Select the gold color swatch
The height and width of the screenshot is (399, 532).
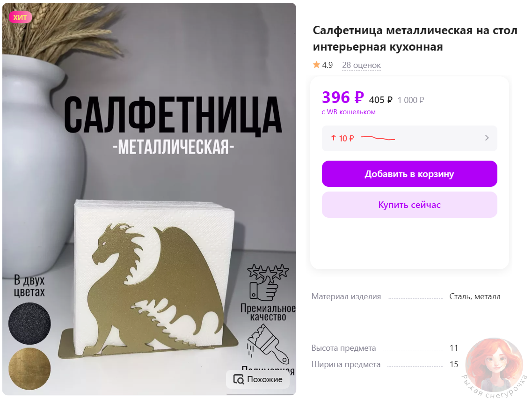29,369
